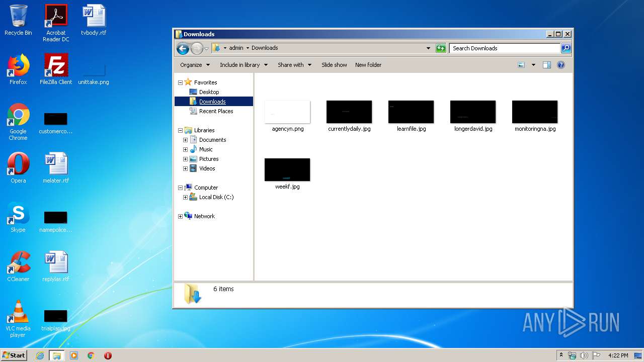Expand the Pictures library
644x362 pixels.
[185, 159]
